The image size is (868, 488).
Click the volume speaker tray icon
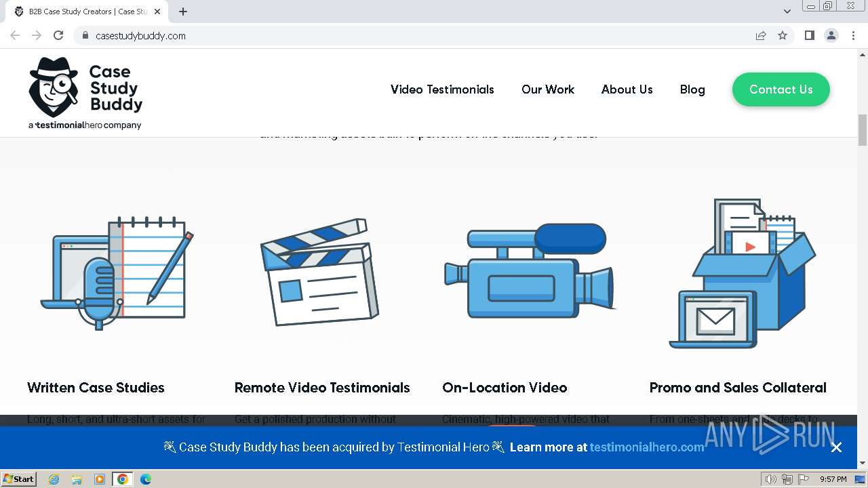coord(771,479)
